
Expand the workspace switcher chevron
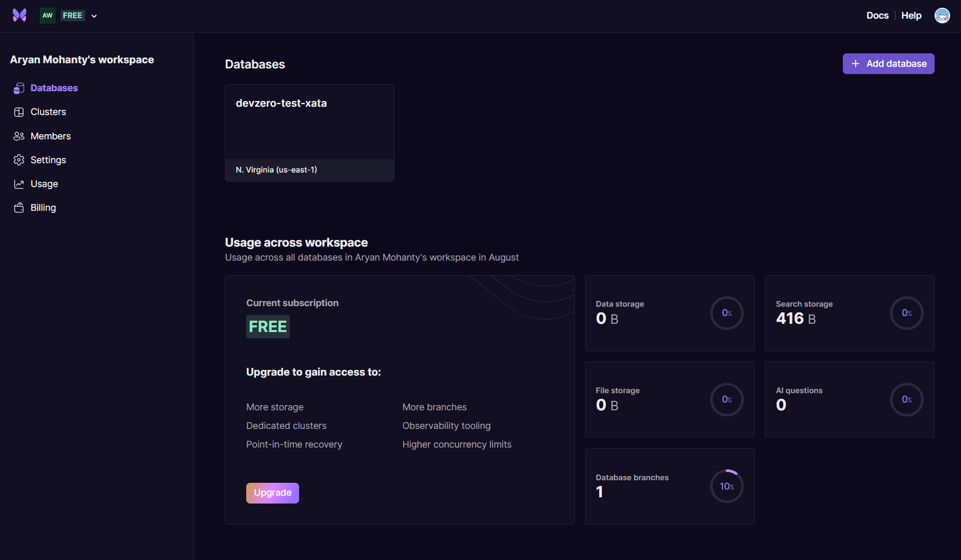tap(94, 16)
